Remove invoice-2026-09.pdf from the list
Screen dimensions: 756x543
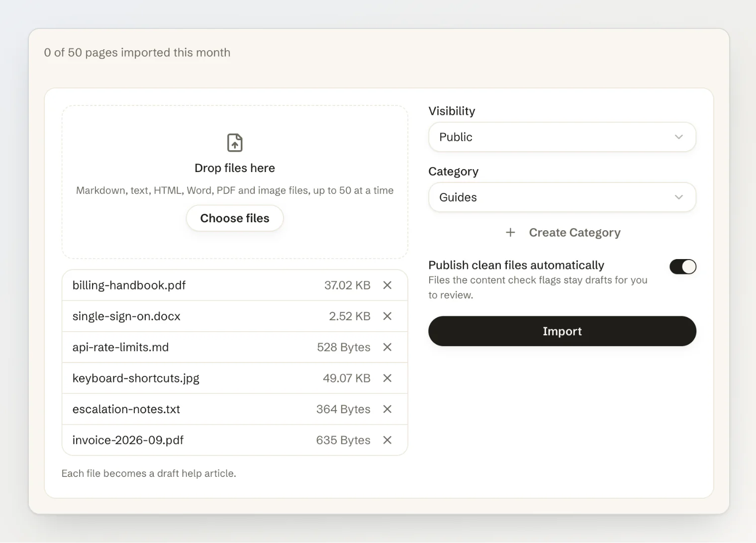coord(387,440)
